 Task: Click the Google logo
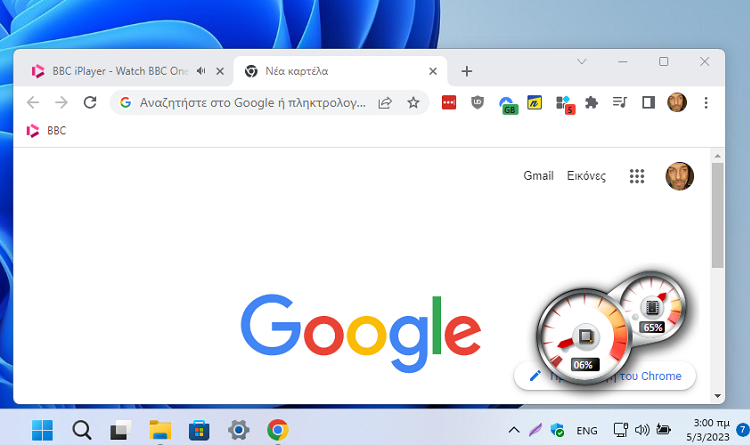tap(361, 333)
